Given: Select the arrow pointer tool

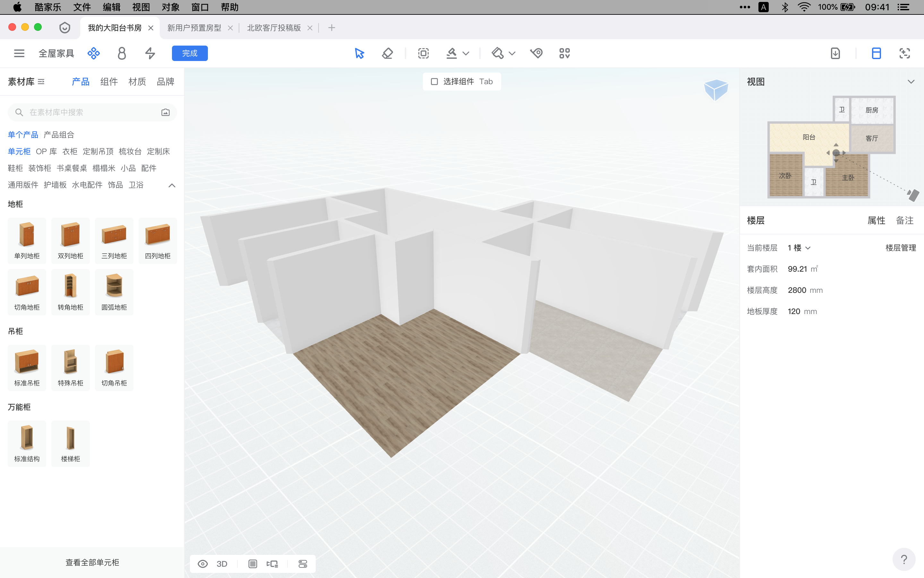Looking at the screenshot, I should coord(359,53).
